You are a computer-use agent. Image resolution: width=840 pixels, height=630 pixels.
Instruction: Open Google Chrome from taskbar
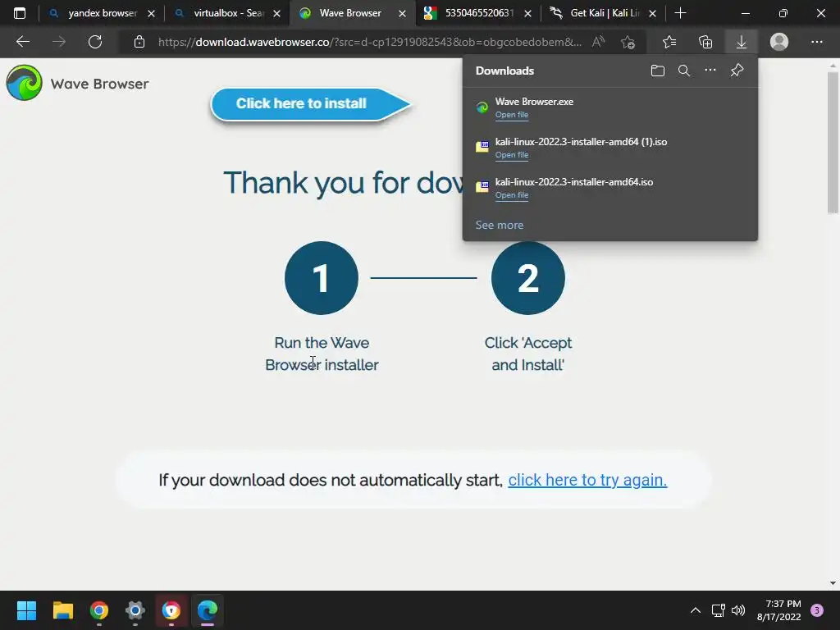click(x=99, y=610)
